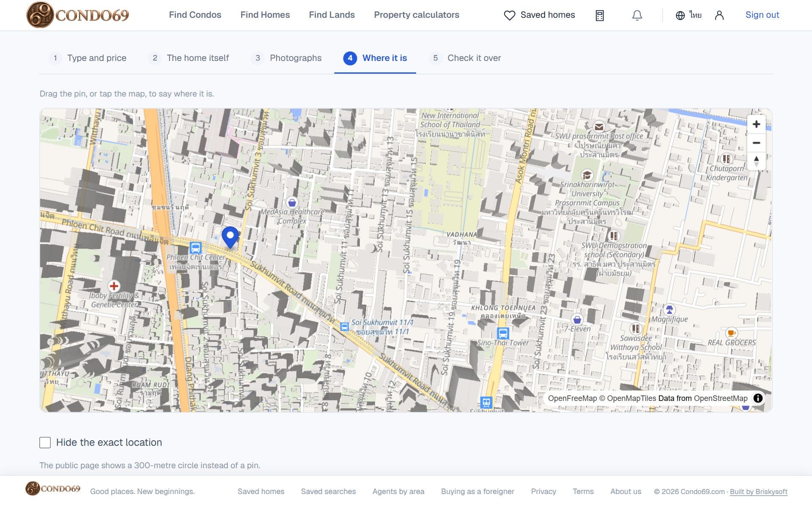Image resolution: width=812 pixels, height=508 pixels.
Task: Open the notifications bell
Action: (637, 15)
